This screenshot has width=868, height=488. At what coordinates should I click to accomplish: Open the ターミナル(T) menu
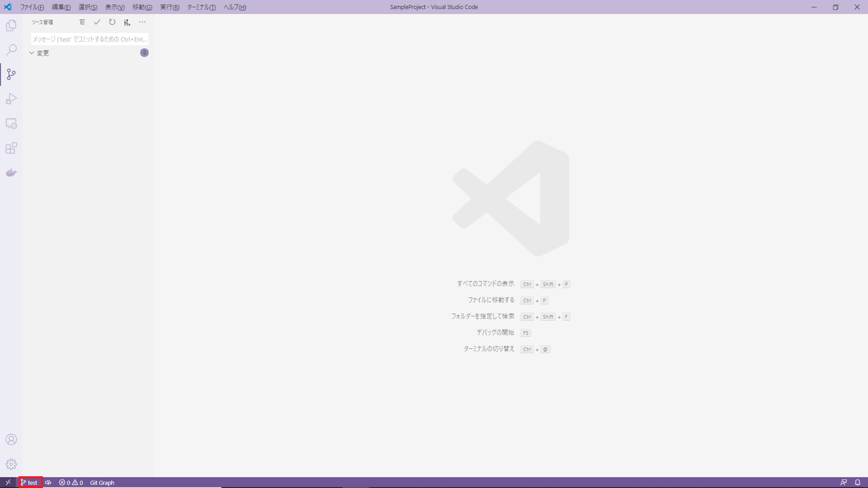coord(201,7)
